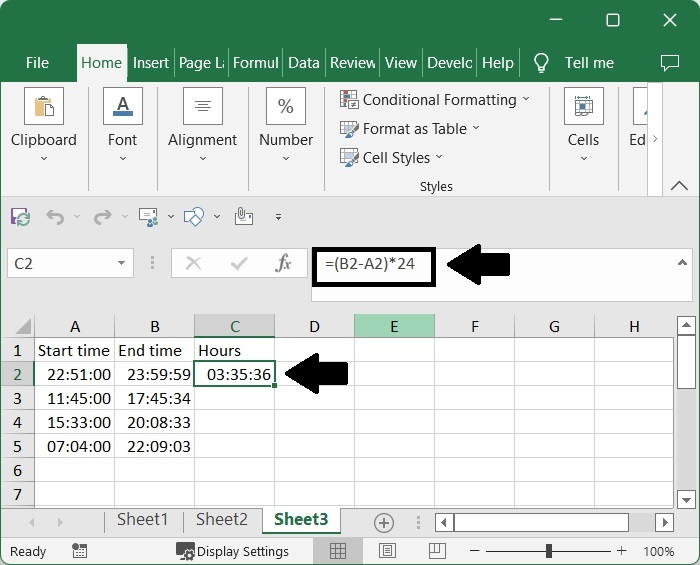The width and height of the screenshot is (700, 565).
Task: Toggle AutoSave in the quick access toolbar
Action: pos(21,217)
